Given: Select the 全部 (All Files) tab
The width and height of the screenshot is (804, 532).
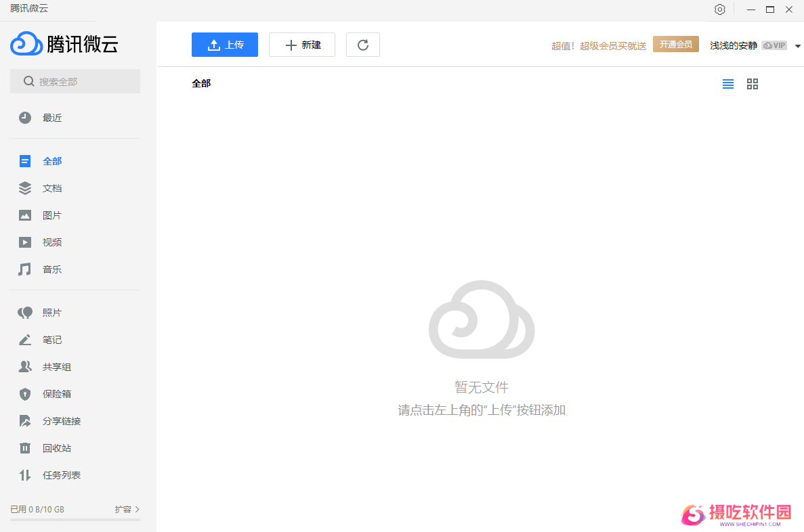Looking at the screenshot, I should point(52,161).
